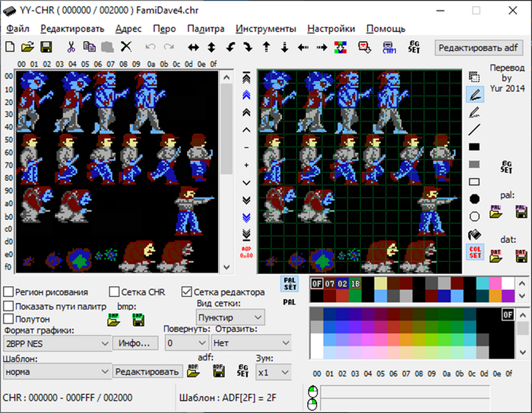Enable the Регион рисования checkbox
532x413 pixels.
[x=8, y=292]
